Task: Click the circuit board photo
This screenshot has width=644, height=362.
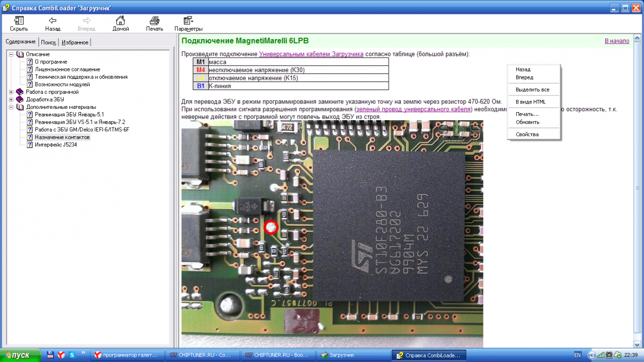Action: 332,234
